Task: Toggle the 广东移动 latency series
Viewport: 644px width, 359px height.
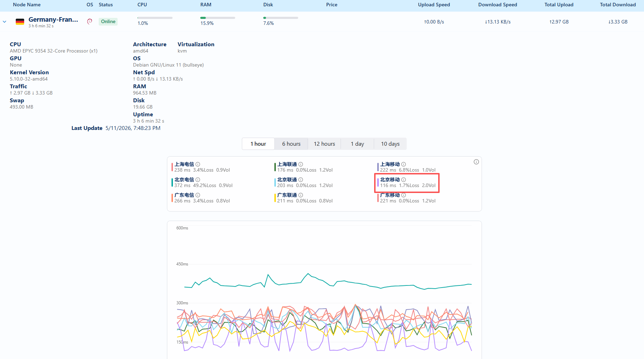Action: click(407, 198)
